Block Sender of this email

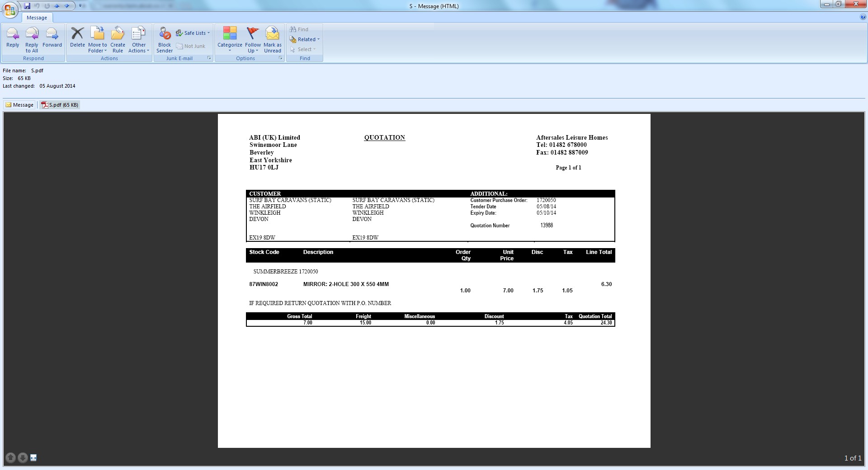point(165,40)
